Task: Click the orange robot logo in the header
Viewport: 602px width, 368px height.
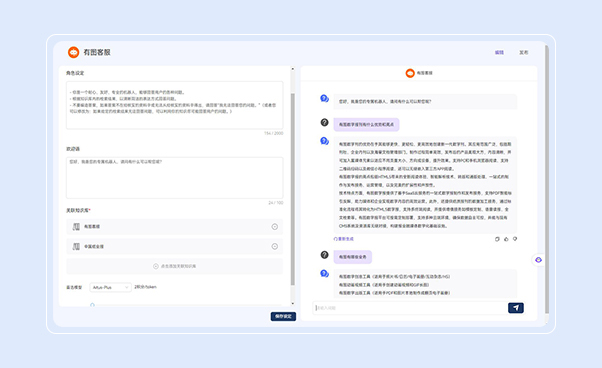Action: pyautogui.click(x=73, y=52)
